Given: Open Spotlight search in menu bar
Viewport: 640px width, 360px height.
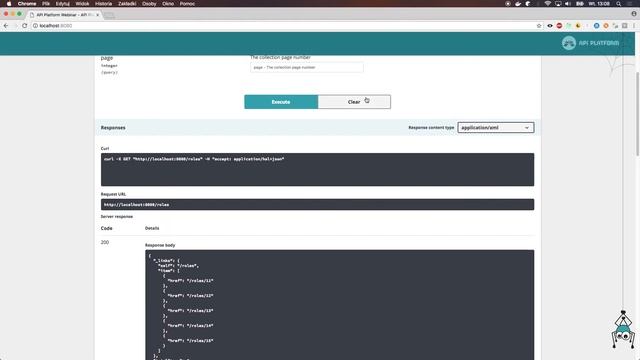Looking at the screenshot, I should pyautogui.click(x=619, y=4).
